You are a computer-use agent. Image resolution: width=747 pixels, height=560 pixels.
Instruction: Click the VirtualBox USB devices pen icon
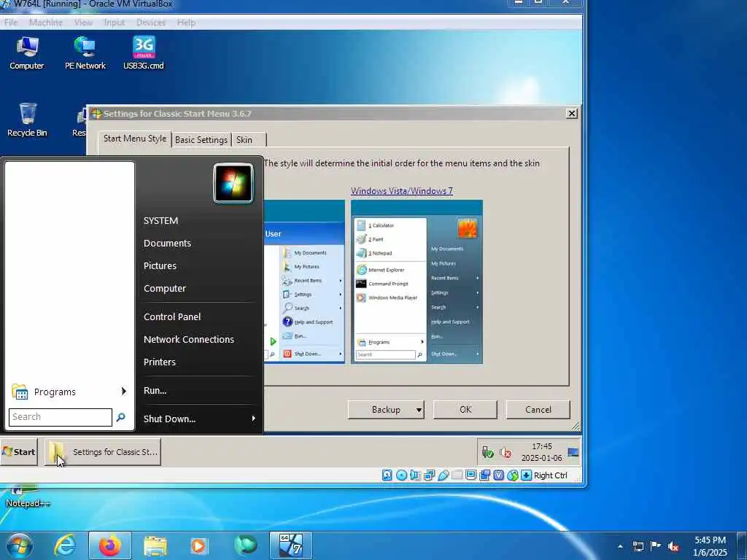coord(443,475)
